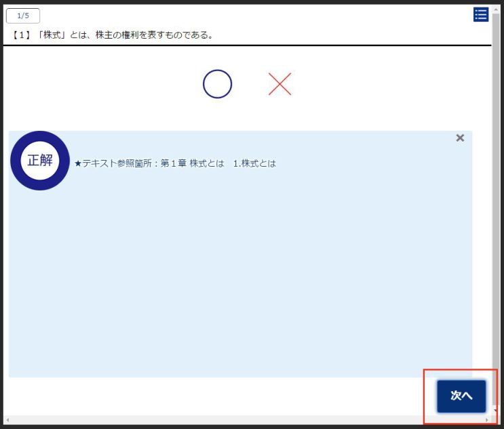Click the vertical scrollbar up arrow
Image resolution: width=504 pixels, height=429 pixels.
pyautogui.click(x=496, y=9)
